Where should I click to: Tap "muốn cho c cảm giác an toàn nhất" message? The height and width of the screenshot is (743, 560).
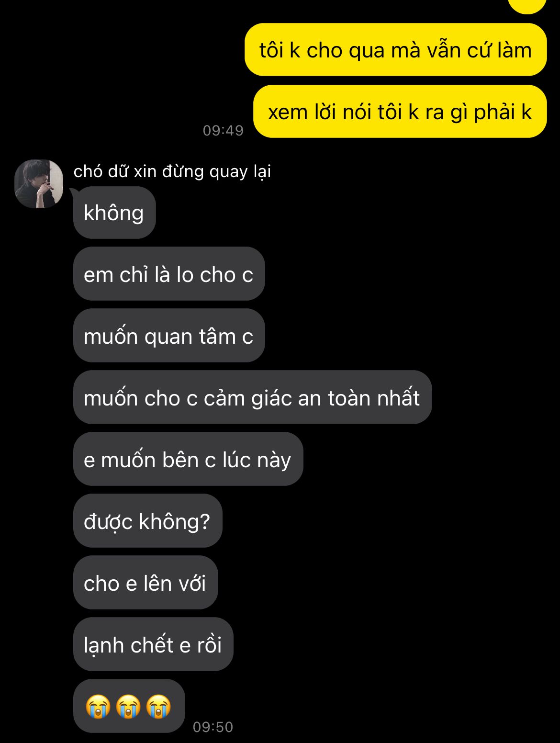click(253, 397)
